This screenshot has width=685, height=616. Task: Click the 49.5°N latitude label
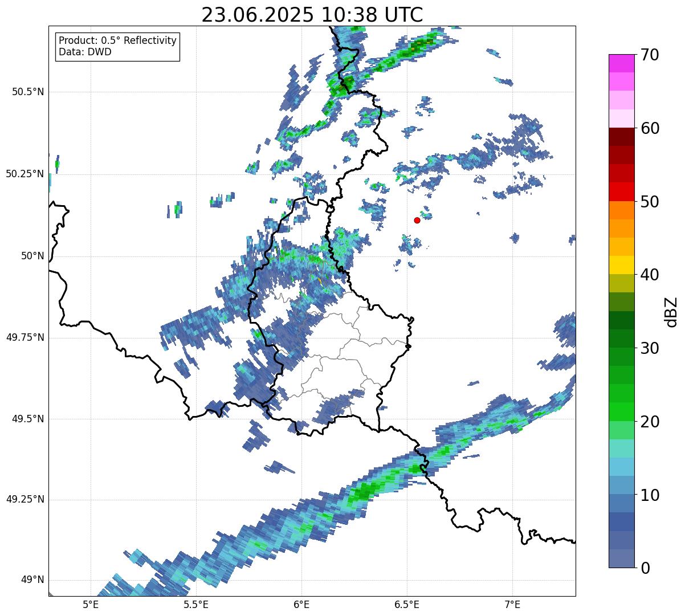coord(28,419)
